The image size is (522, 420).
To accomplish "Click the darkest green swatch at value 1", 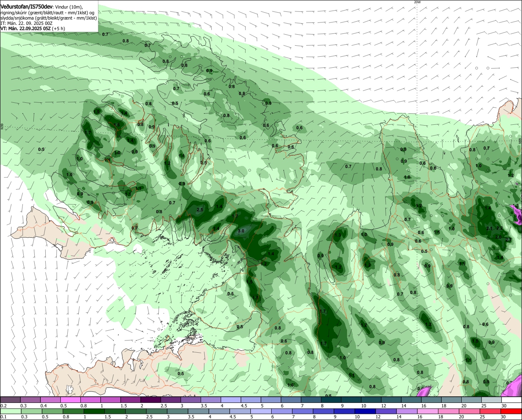I will click(x=94, y=411).
